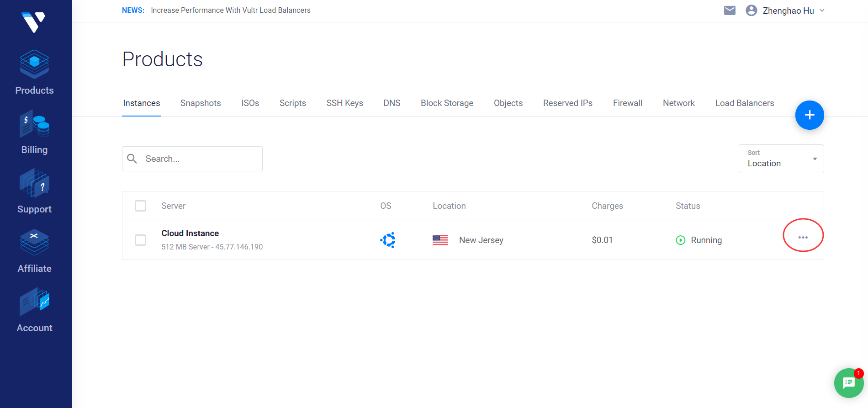Image resolution: width=868 pixels, height=408 pixels.
Task: Click the New Jersey location text
Action: click(x=482, y=240)
